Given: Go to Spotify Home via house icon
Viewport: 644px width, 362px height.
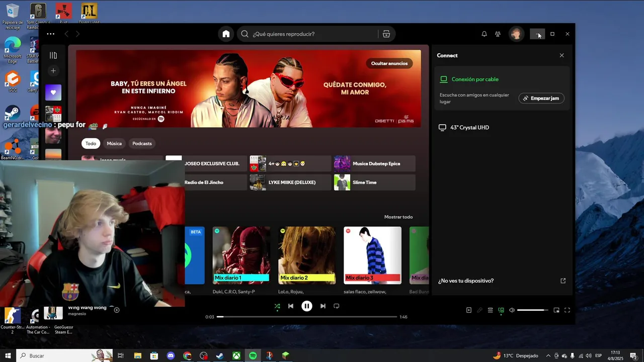Looking at the screenshot, I should [x=226, y=34].
